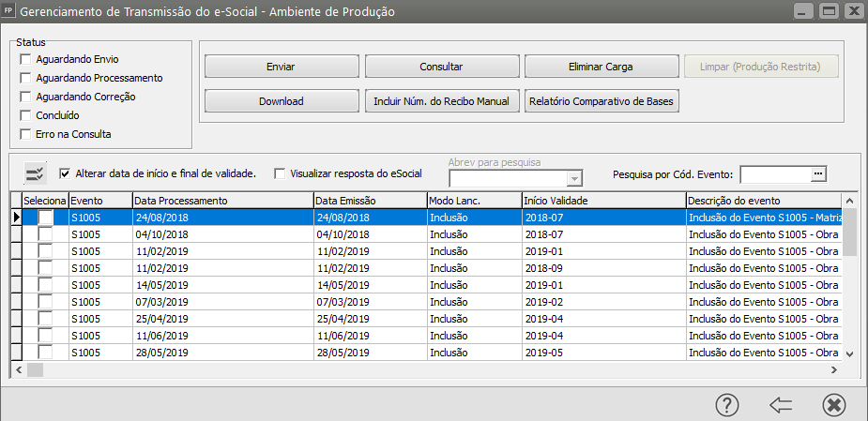Click the Pesquisa por Cód. Evento field
Viewport: 868px width, 421px height.
pyautogui.click(x=773, y=173)
